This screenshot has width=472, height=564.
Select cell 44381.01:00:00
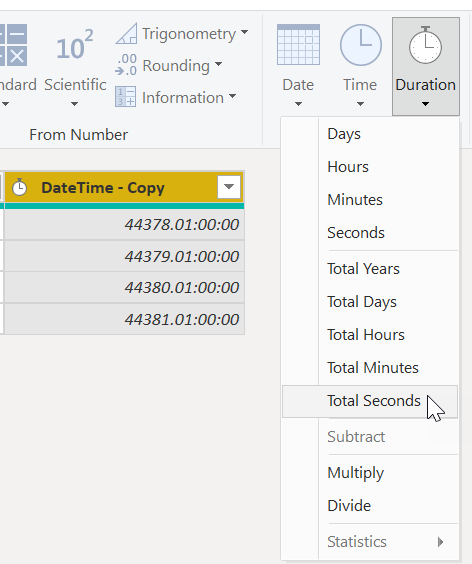124,319
